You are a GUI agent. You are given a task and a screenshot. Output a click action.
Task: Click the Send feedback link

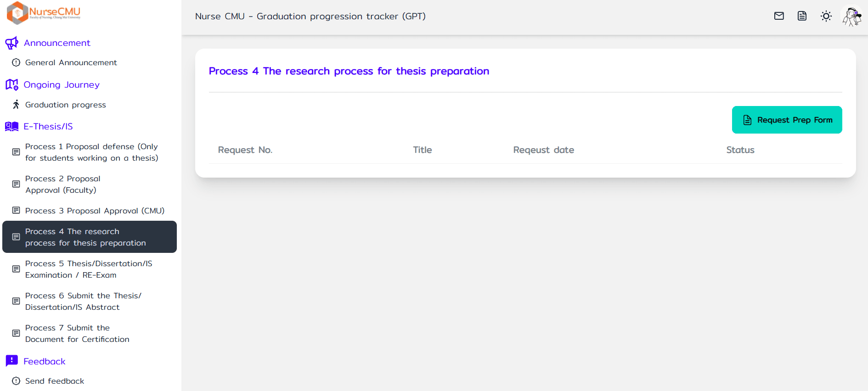tap(55, 381)
